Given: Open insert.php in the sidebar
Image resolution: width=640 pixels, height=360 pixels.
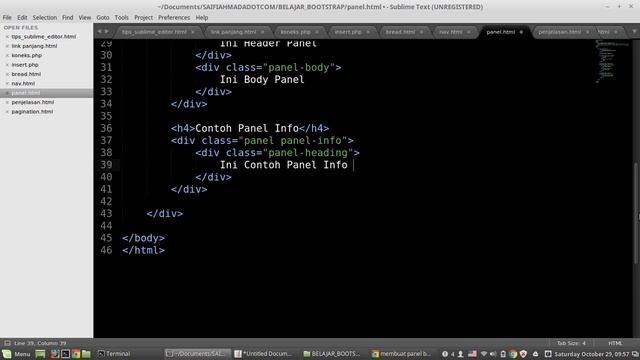Looking at the screenshot, I should (x=25, y=65).
